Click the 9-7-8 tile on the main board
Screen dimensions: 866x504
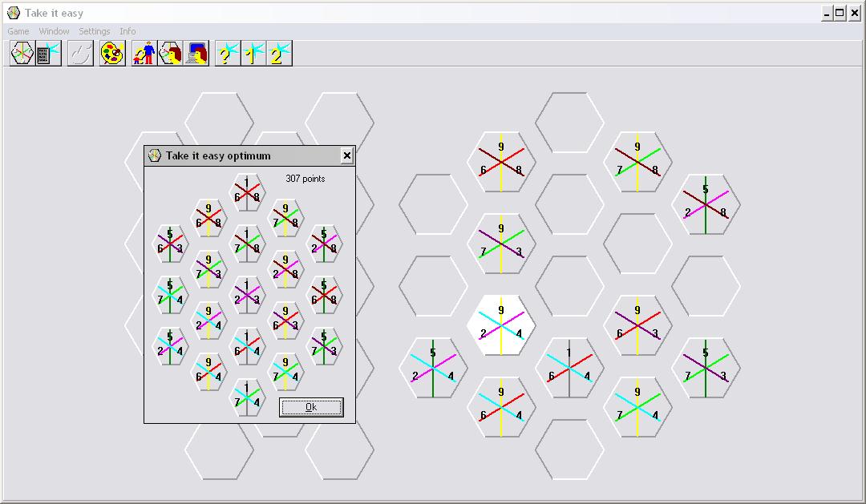tap(638, 162)
